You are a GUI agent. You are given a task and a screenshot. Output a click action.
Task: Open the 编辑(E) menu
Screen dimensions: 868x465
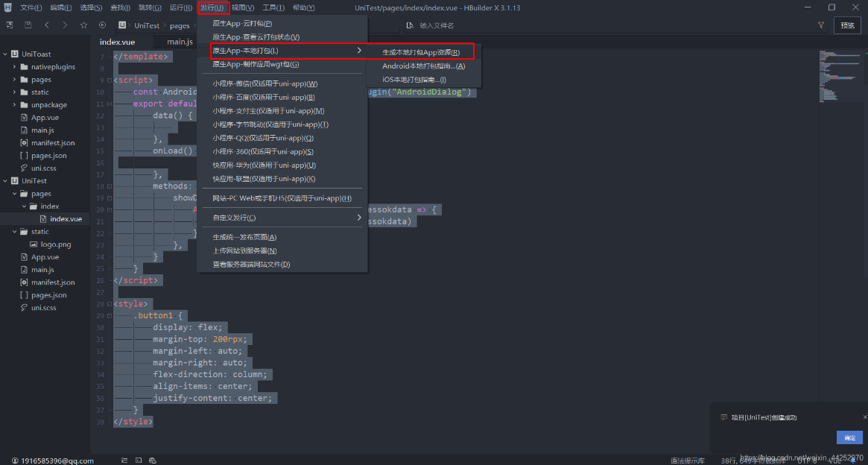(x=61, y=7)
